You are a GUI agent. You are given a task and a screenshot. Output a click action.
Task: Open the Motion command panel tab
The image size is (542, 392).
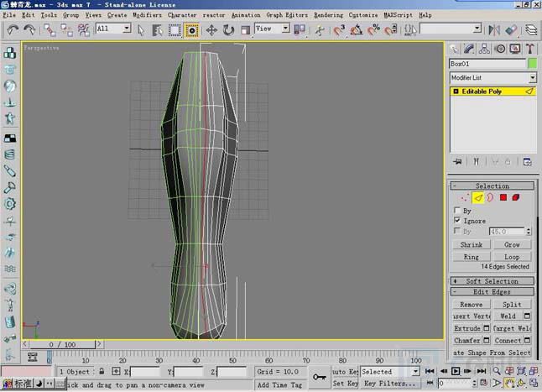[x=500, y=49]
